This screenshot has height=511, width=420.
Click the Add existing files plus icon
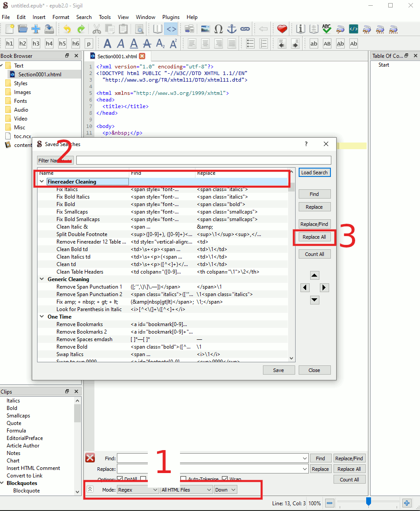tap(36, 29)
